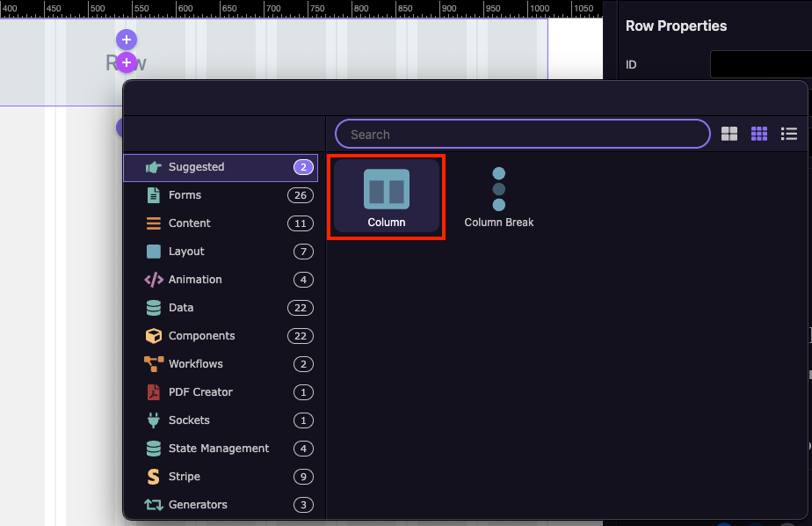Open the Generators category

[x=220, y=505]
